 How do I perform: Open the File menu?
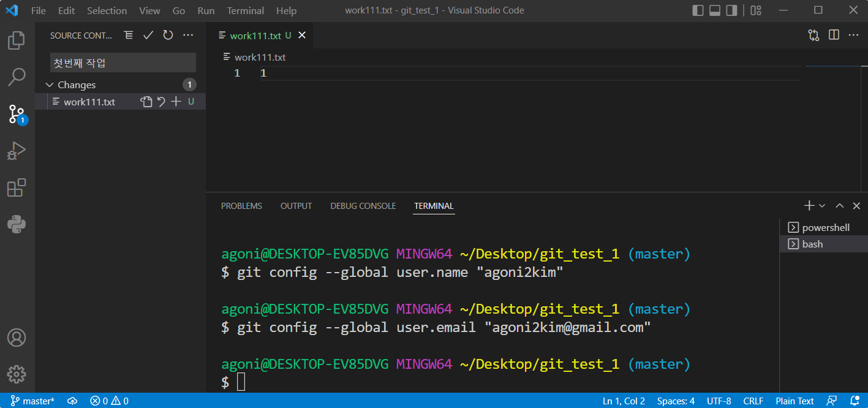[39, 10]
